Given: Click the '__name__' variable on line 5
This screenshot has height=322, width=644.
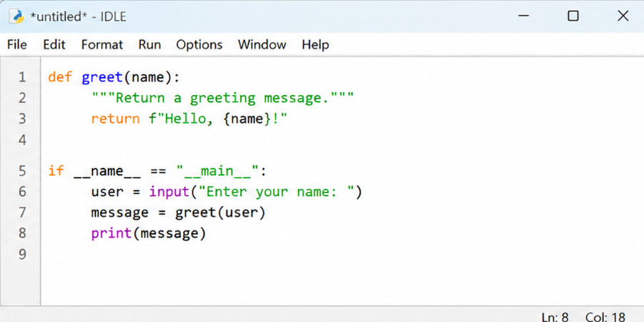Looking at the screenshot, I should [107, 170].
